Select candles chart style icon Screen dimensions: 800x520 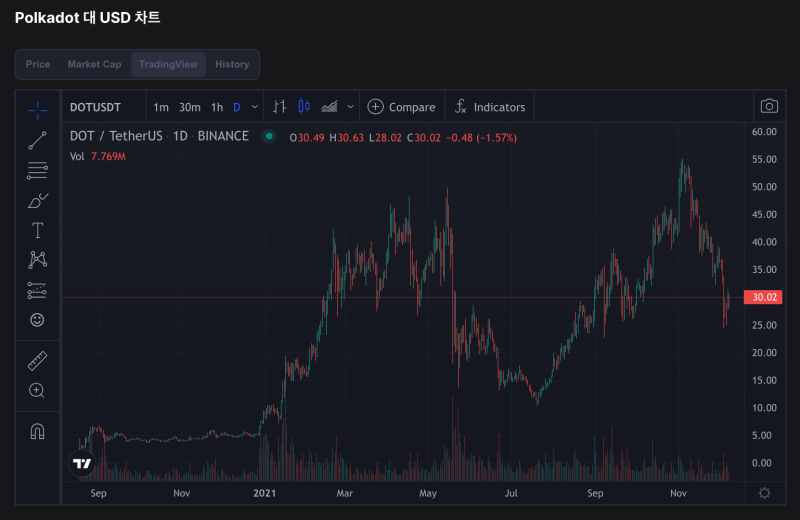(x=304, y=106)
